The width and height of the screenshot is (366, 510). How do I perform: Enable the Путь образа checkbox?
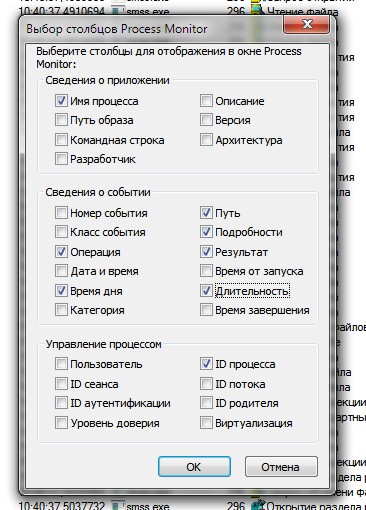[x=61, y=119]
